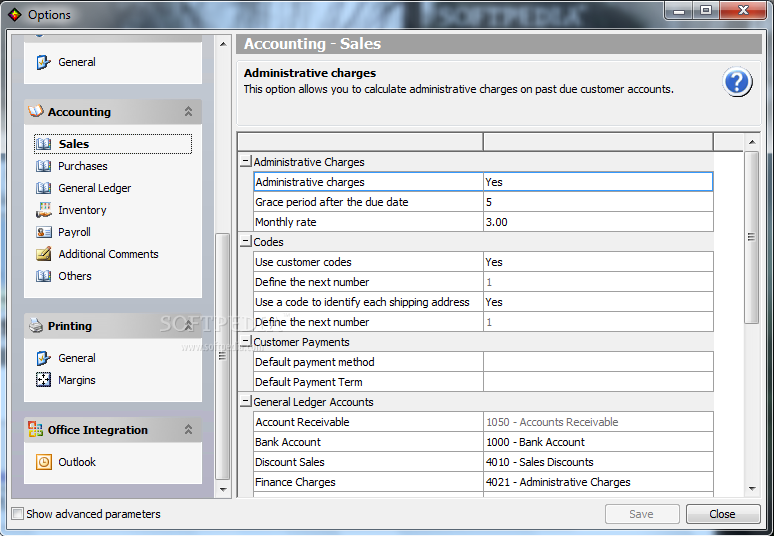
Task: Click the sidebar scroll up arrow
Action: point(223,44)
